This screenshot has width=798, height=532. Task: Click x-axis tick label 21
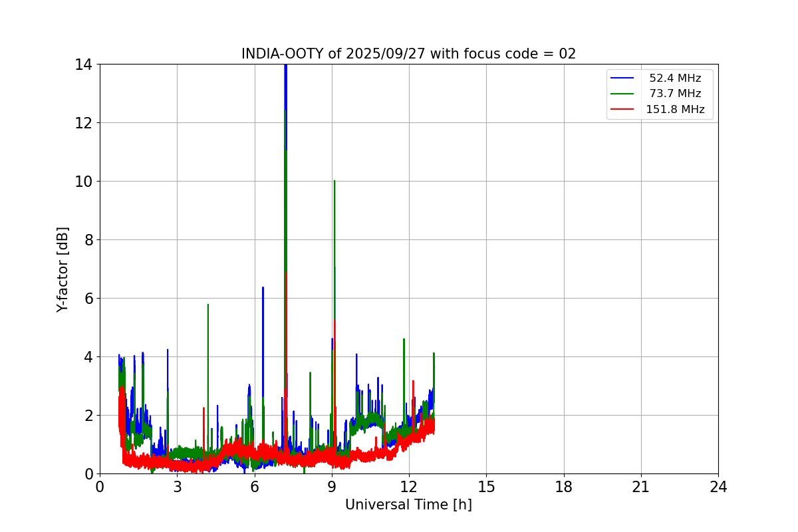(641, 487)
